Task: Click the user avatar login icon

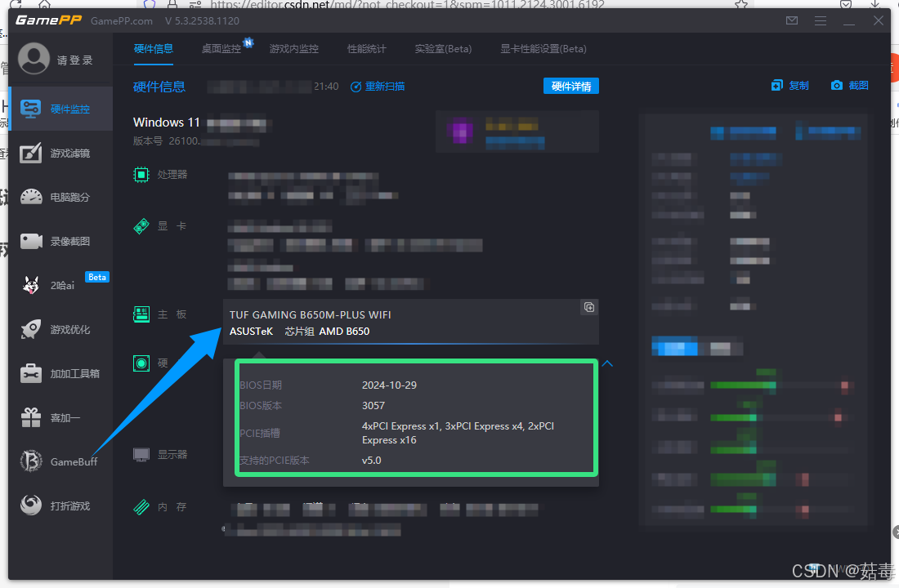Action: pos(34,59)
